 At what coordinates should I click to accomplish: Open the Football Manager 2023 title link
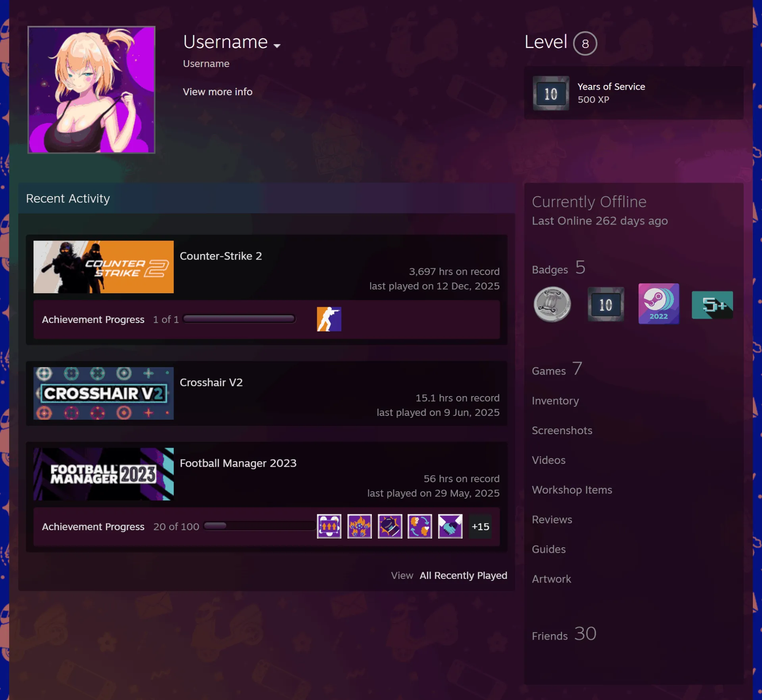point(238,463)
